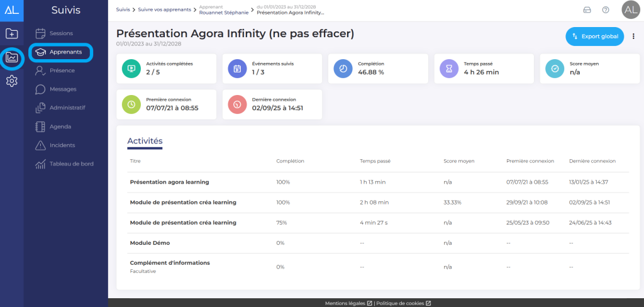The image size is (644, 307).
Task: Open Tableau de bord in sidebar
Action: pos(71,164)
